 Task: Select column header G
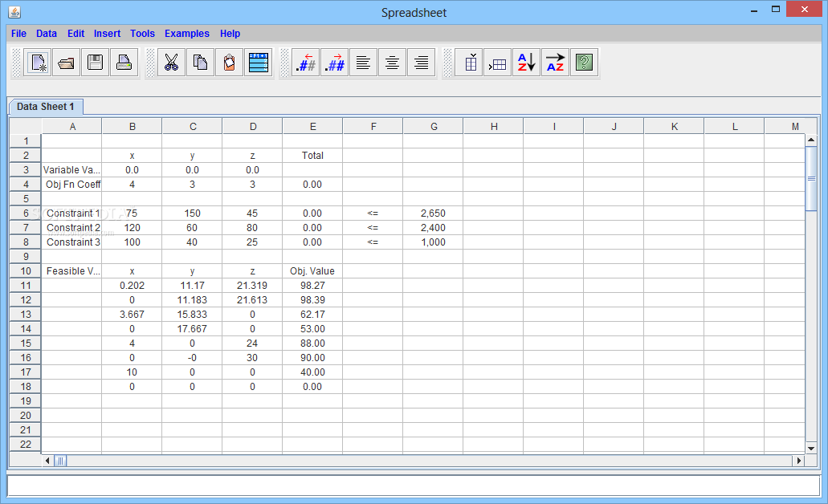pyautogui.click(x=433, y=127)
